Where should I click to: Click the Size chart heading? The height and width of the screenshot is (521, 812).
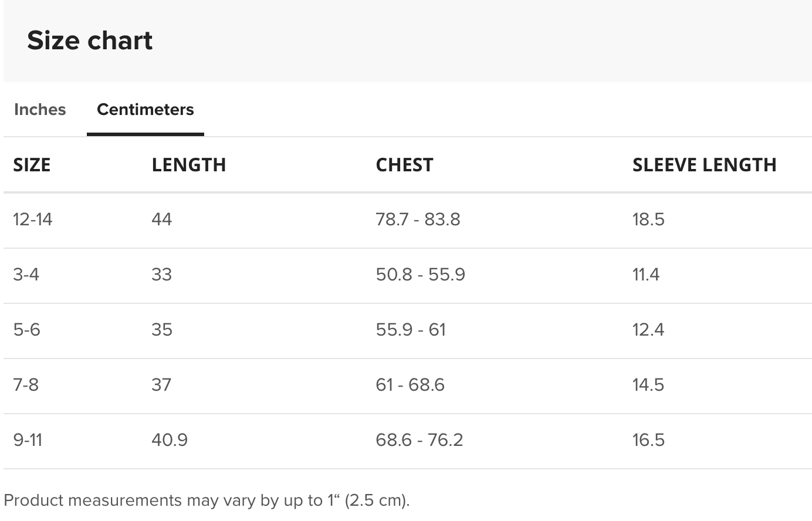90,40
